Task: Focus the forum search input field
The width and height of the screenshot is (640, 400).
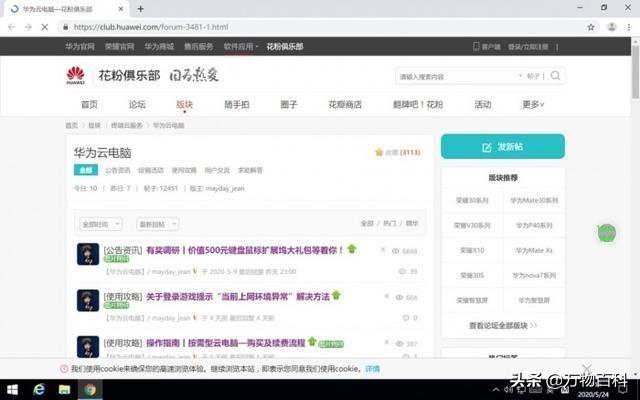Action: (457, 76)
